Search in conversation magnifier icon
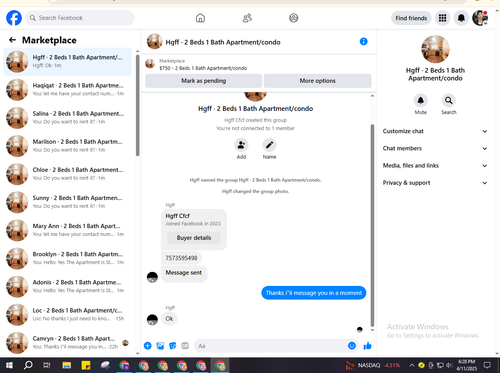The width and height of the screenshot is (500, 373). click(x=449, y=100)
